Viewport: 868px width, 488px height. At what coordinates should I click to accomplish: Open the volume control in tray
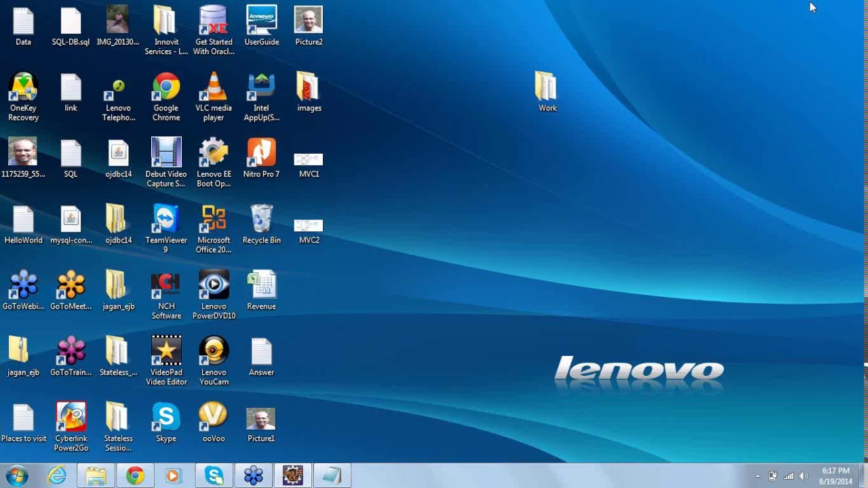click(804, 476)
